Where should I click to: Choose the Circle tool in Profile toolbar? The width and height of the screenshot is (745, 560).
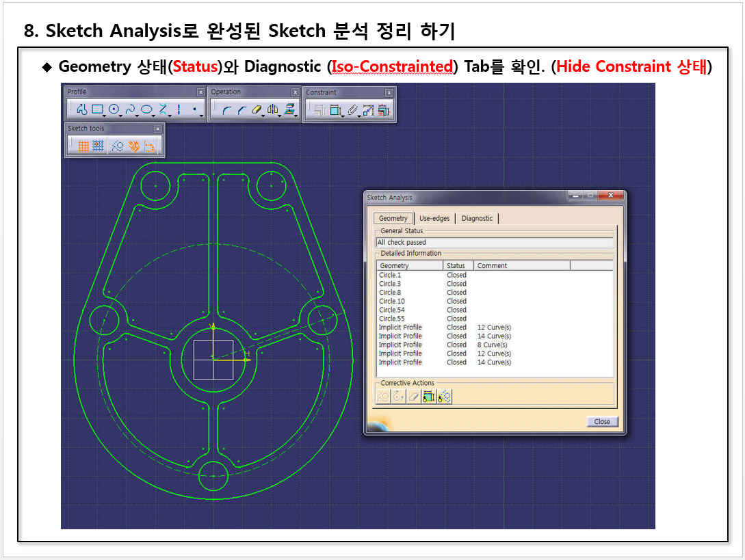click(114, 109)
